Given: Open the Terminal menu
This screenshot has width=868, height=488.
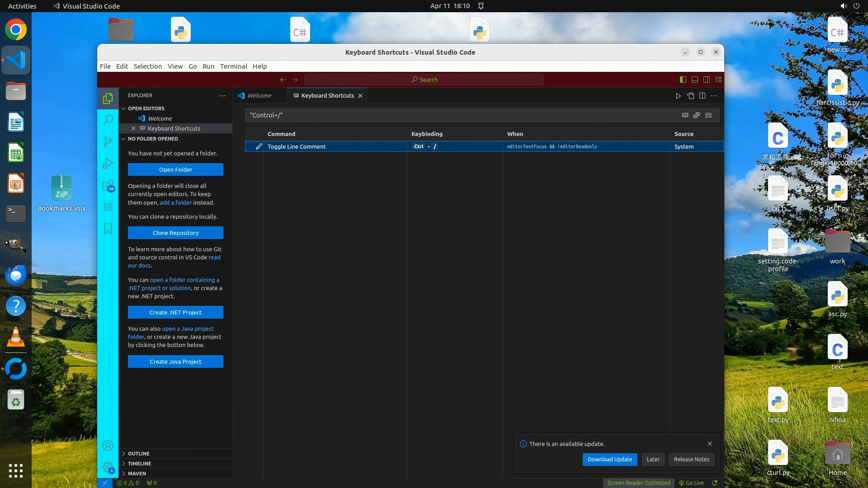Looking at the screenshot, I should (233, 66).
